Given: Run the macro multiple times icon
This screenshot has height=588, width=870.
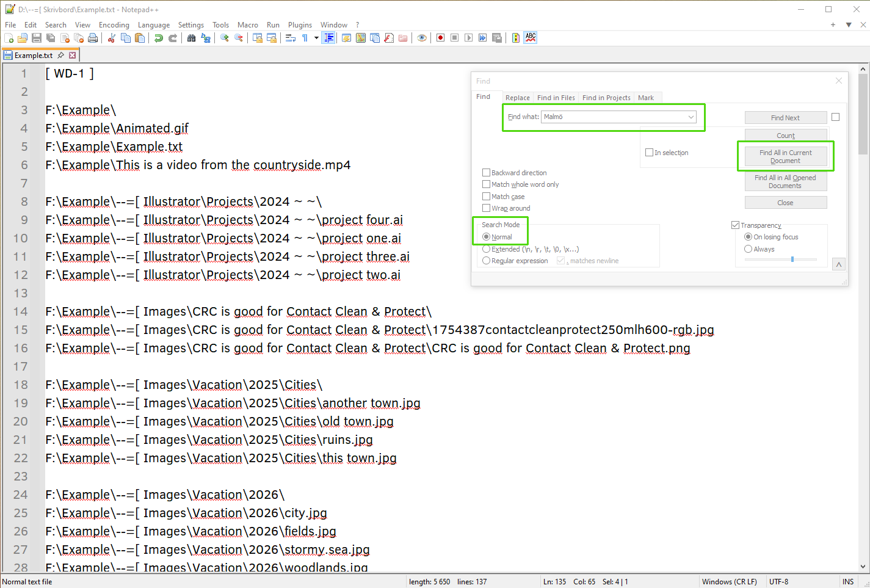Looking at the screenshot, I should pyautogui.click(x=483, y=38).
